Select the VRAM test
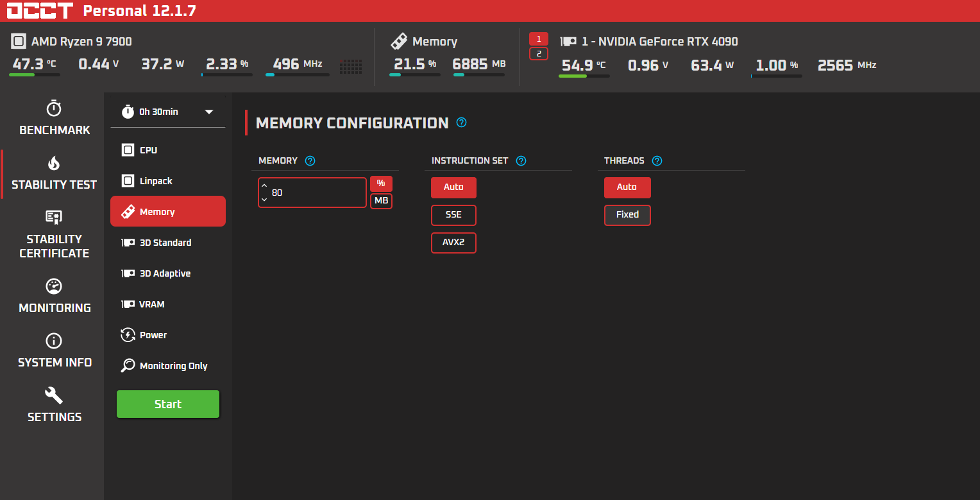980x500 pixels. coord(168,304)
